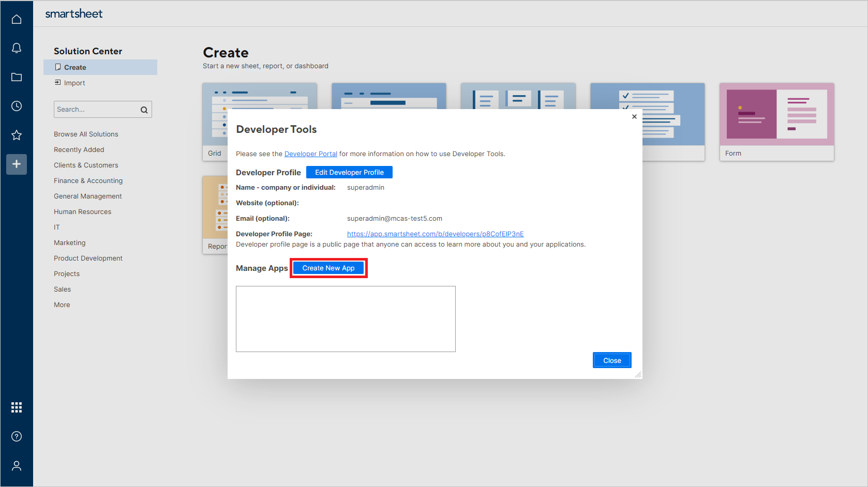Click the Create New App button
Image resolution: width=868 pixels, height=487 pixels.
(x=328, y=268)
